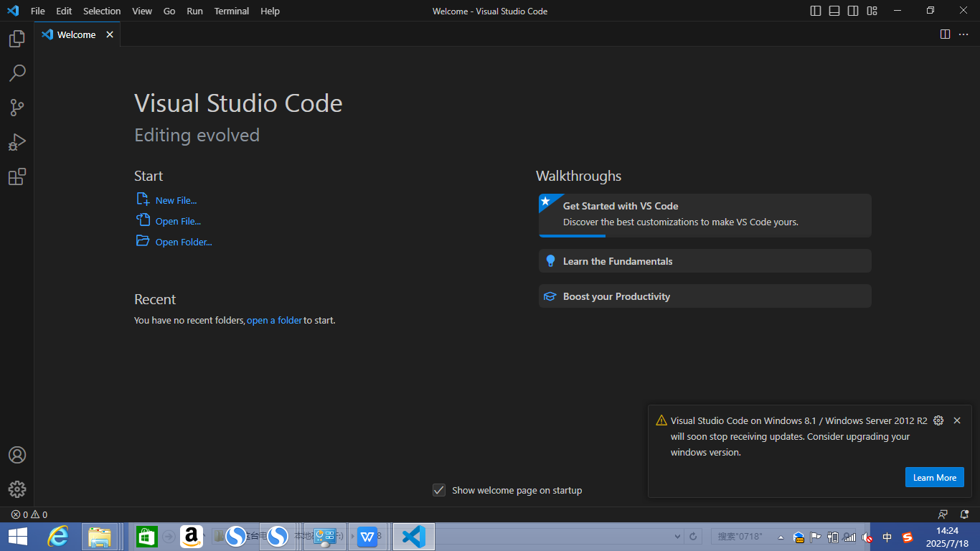Open Sogou input method tray icon
The height and width of the screenshot is (551, 980).
coord(908,537)
